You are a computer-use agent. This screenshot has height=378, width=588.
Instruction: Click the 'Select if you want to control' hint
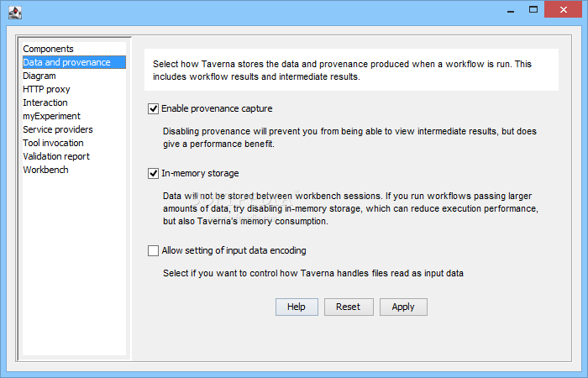coord(313,273)
